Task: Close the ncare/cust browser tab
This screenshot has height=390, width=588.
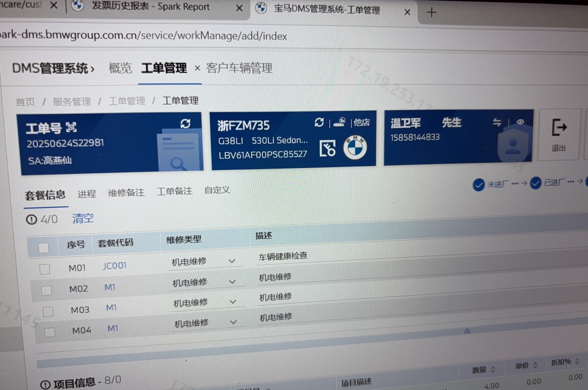Action: (x=53, y=6)
